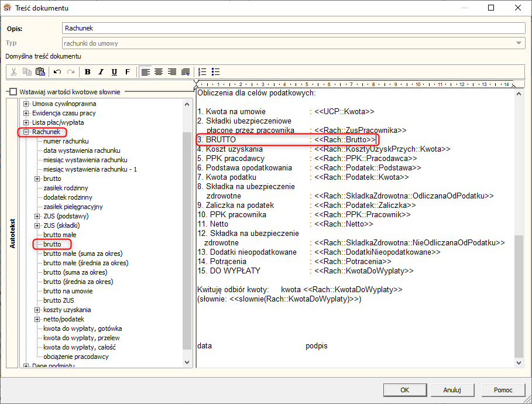Open the font dialog (F icon)
This screenshot has height=404, width=532.
coord(128,72)
